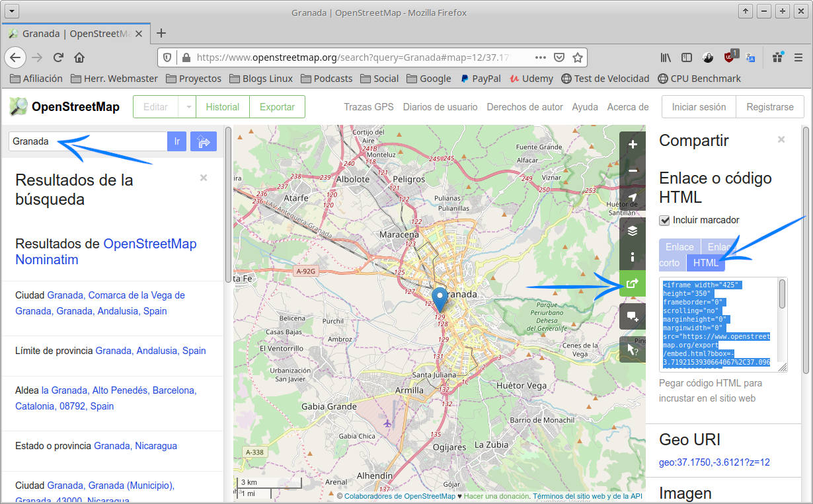Show my location on map
The height and width of the screenshot is (504, 813).
pos(633,197)
